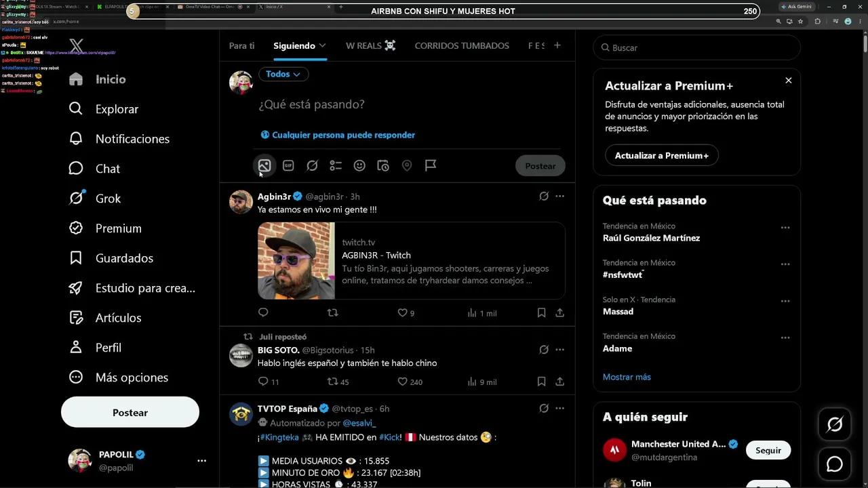
Task: Add a poll to the post
Action: click(336, 165)
